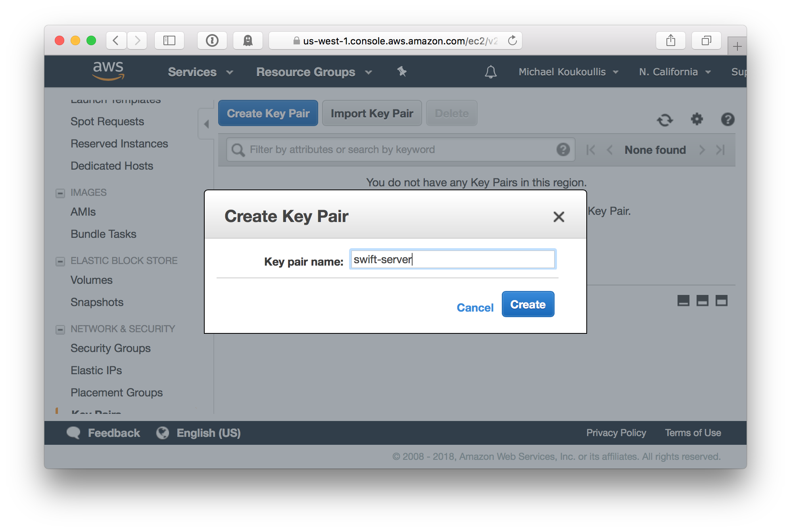Go to last page of results
This screenshot has height=532, width=791.
(x=720, y=150)
